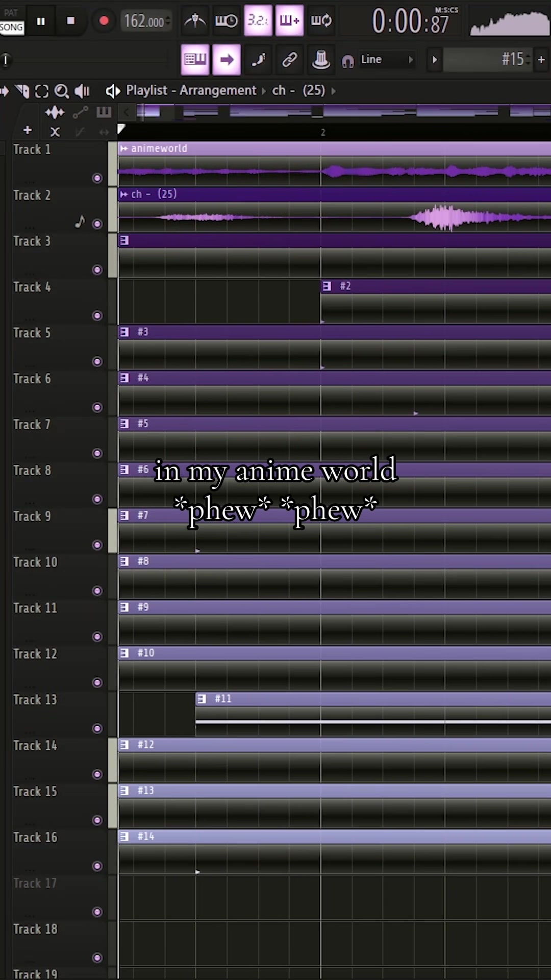Open the pattern selector #15
The height and width of the screenshot is (980, 551).
[487, 60]
